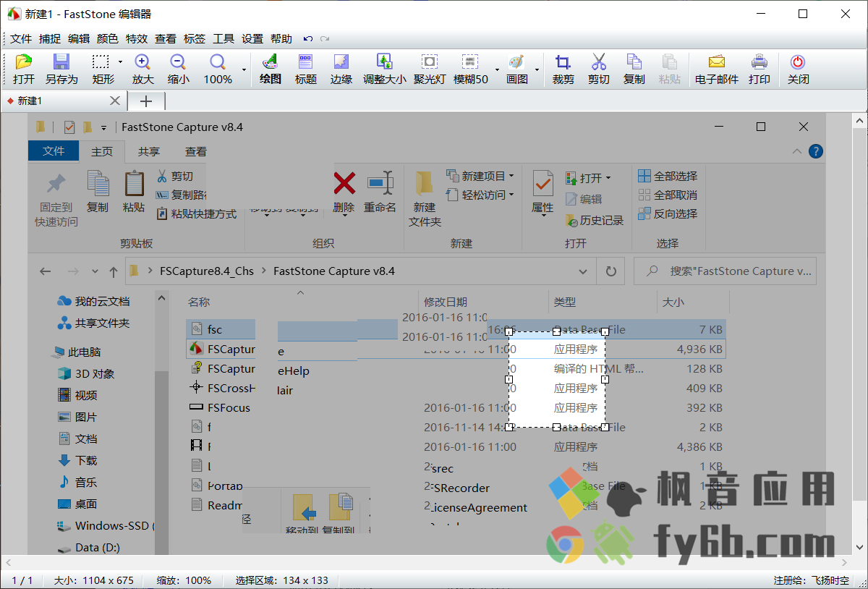Click the Caption (标题) tool icon
Viewport: 868px width, 589px height.
[x=305, y=69]
